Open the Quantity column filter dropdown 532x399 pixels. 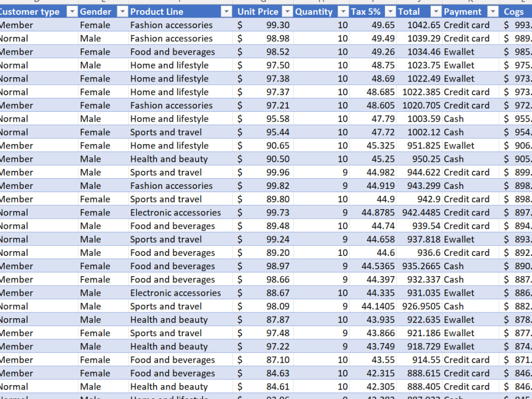343,12
